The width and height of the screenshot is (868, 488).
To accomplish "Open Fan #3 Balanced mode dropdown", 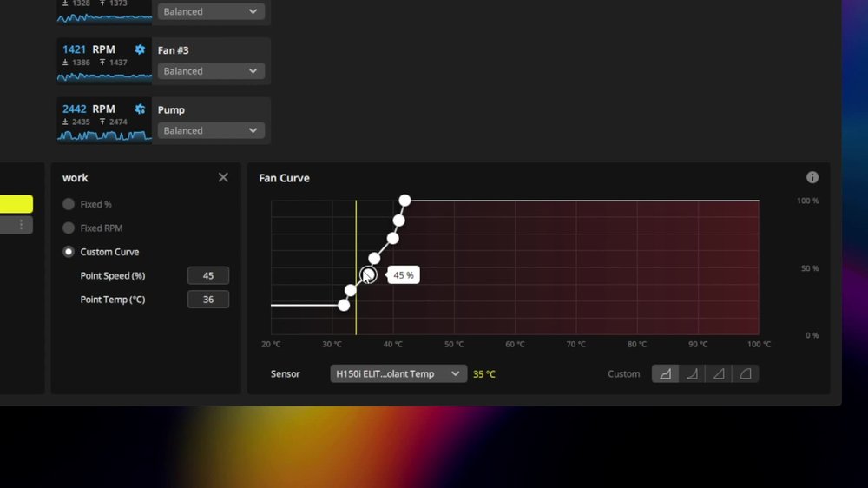I will pos(211,71).
